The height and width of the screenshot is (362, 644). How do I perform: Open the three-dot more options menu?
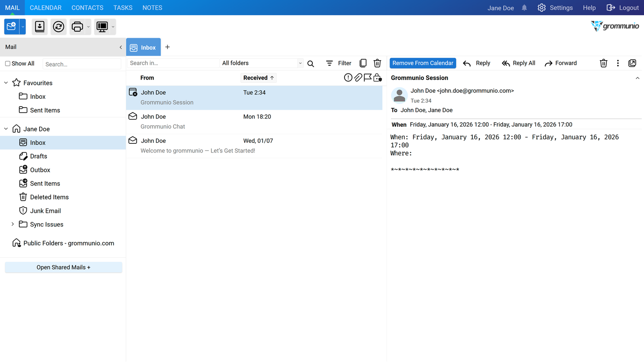point(618,63)
